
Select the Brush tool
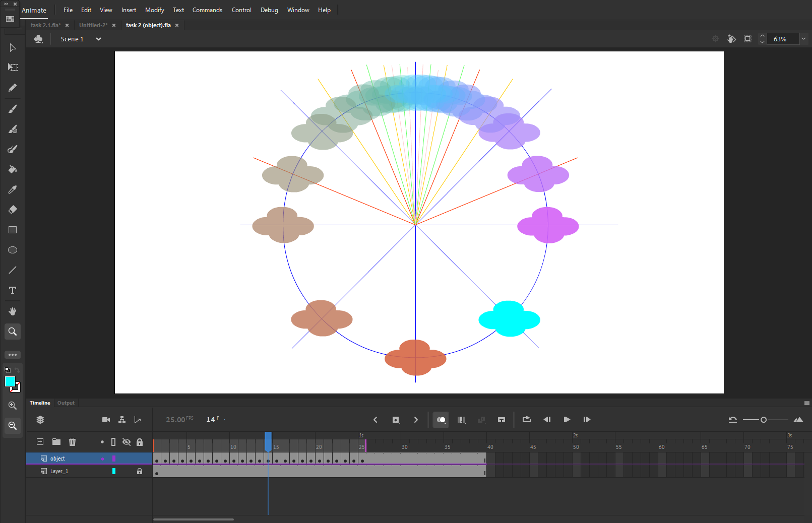coord(13,109)
